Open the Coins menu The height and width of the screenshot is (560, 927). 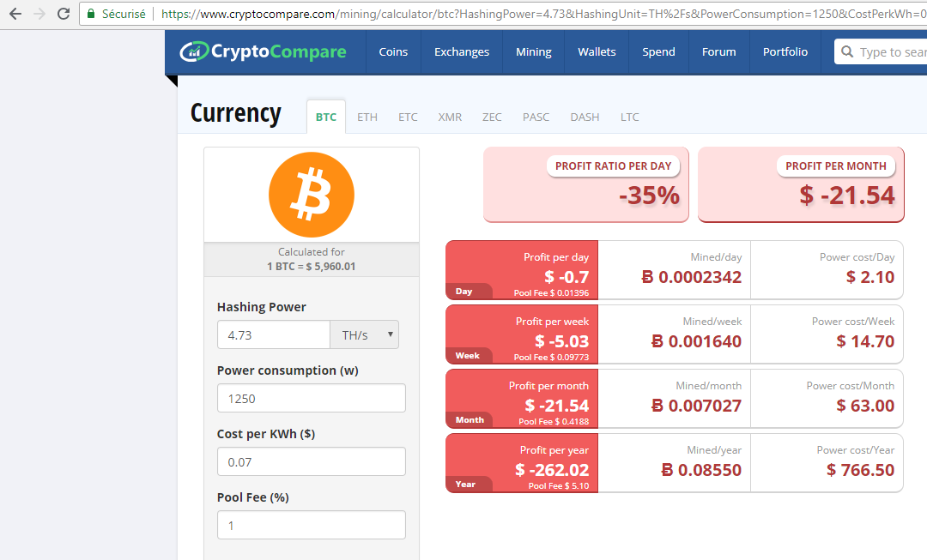[393, 52]
